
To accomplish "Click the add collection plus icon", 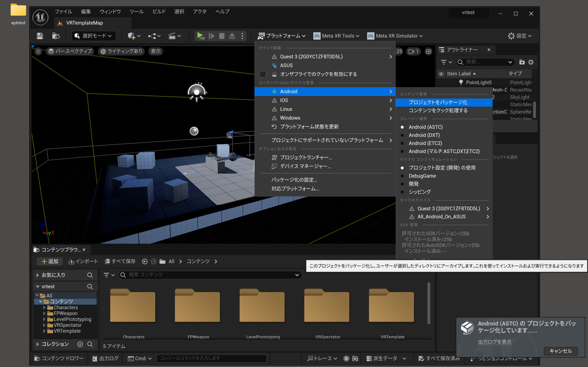I will [x=80, y=344].
